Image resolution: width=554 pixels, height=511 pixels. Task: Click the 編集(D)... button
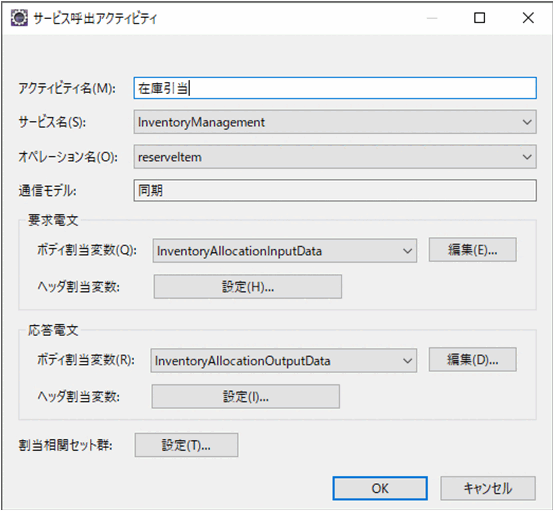click(472, 359)
